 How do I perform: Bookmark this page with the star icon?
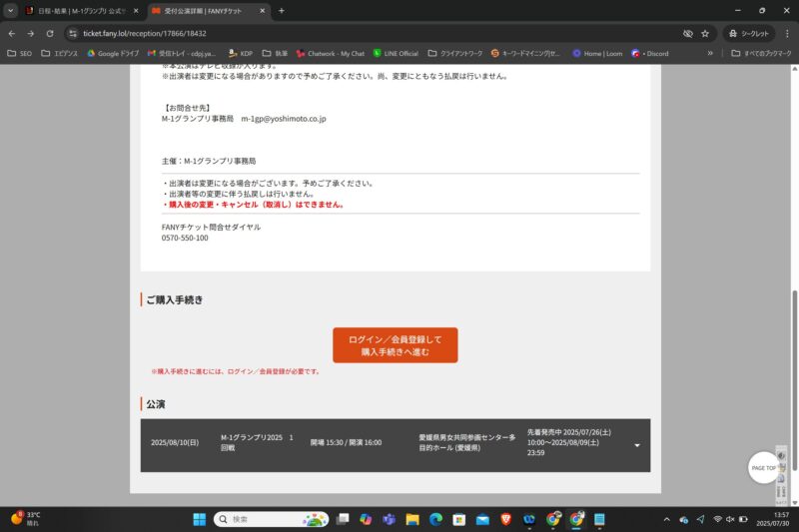point(705,34)
